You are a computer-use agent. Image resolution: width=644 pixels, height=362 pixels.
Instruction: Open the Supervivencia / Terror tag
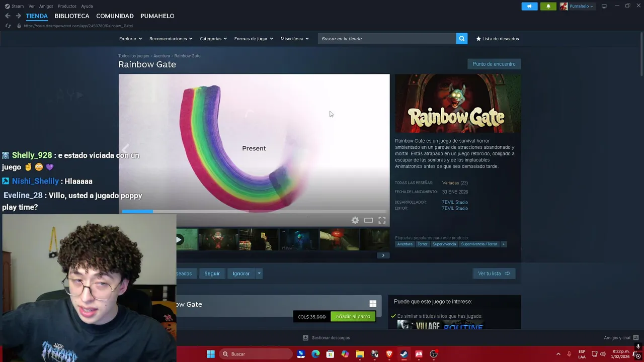tap(479, 244)
